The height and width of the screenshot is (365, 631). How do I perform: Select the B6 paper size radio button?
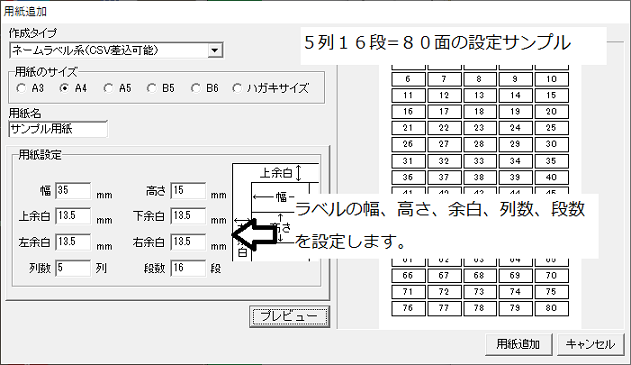(195, 88)
